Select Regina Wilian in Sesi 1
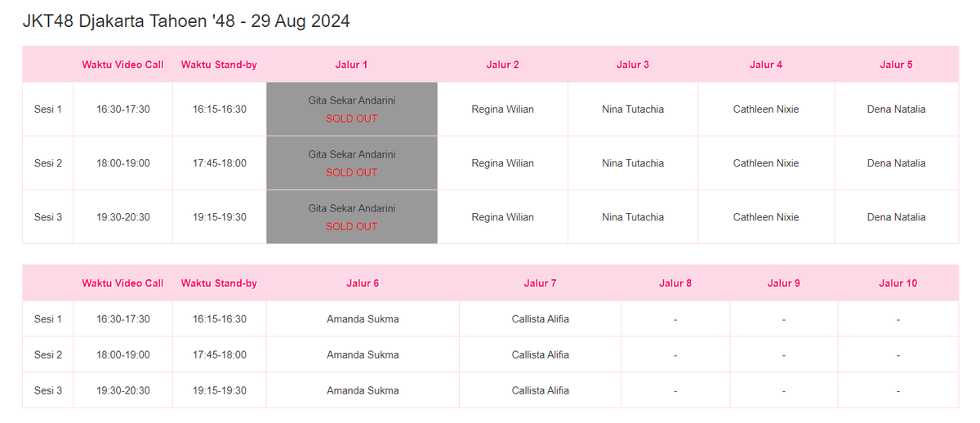The image size is (980, 423). pyautogui.click(x=502, y=109)
